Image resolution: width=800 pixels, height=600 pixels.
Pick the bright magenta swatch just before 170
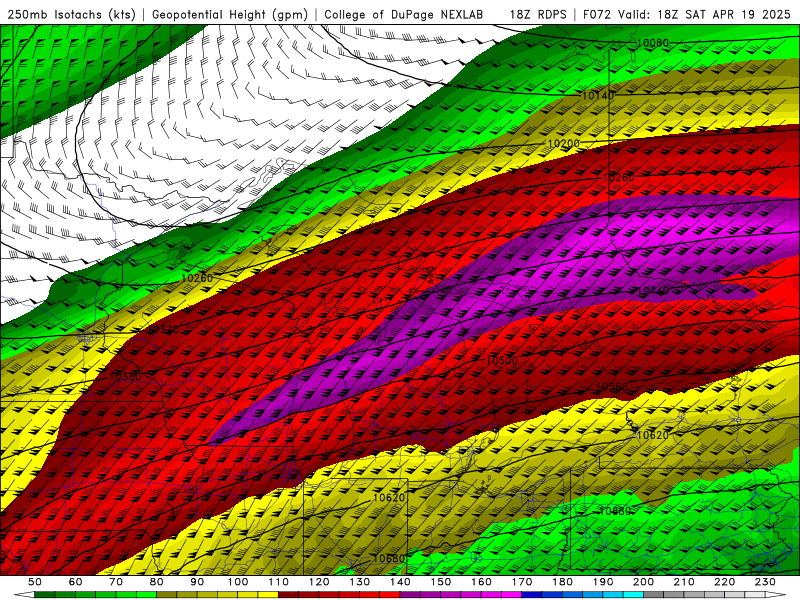coord(512,595)
